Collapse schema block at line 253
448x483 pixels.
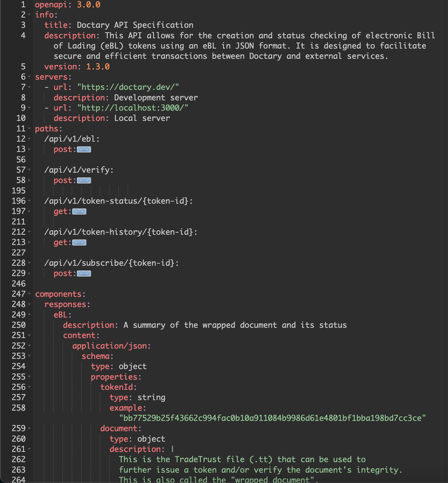(29, 356)
